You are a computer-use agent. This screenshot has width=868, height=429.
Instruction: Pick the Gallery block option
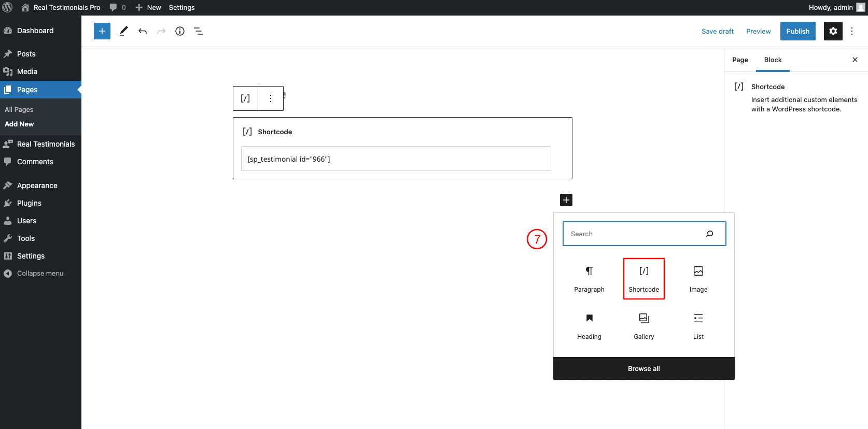(643, 325)
